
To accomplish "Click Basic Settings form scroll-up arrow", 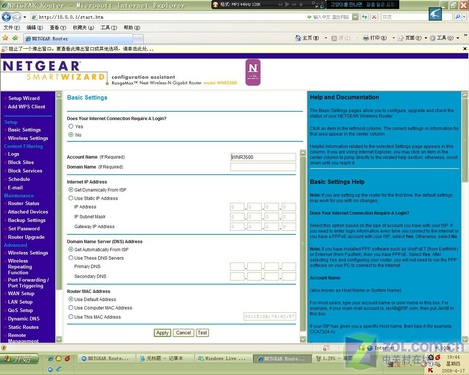I will pos(303,153).
